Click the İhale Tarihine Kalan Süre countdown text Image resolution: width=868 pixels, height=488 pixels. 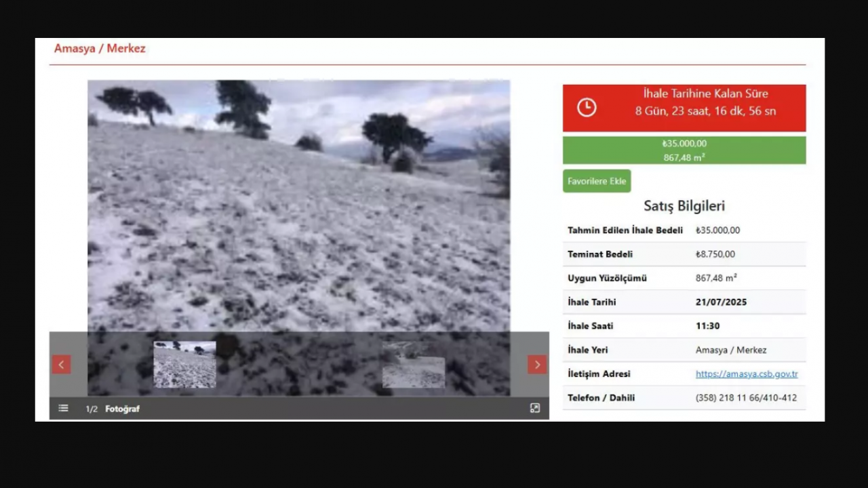(705, 94)
